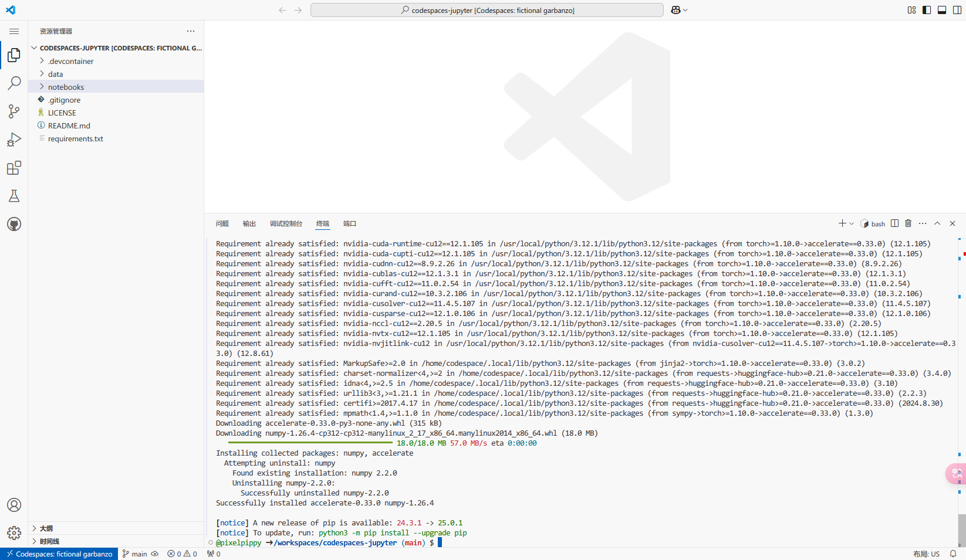Open the Copilot dropdown arrow

pos(685,10)
